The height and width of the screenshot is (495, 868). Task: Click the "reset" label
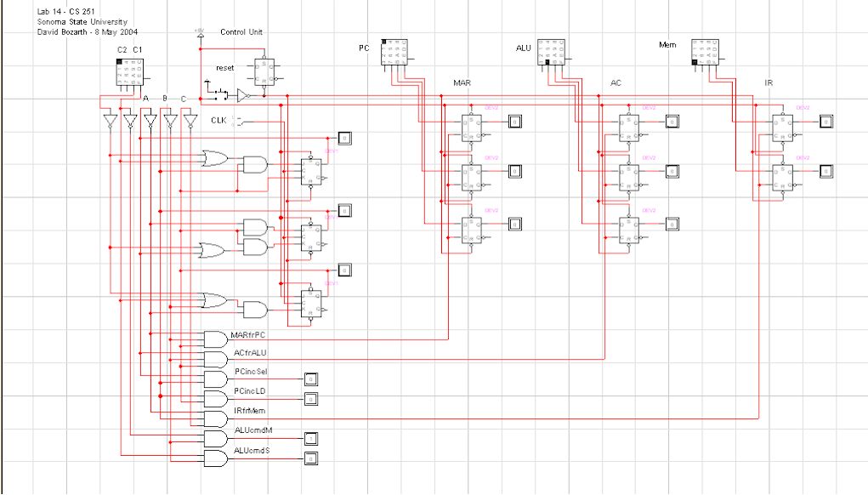click(x=224, y=67)
